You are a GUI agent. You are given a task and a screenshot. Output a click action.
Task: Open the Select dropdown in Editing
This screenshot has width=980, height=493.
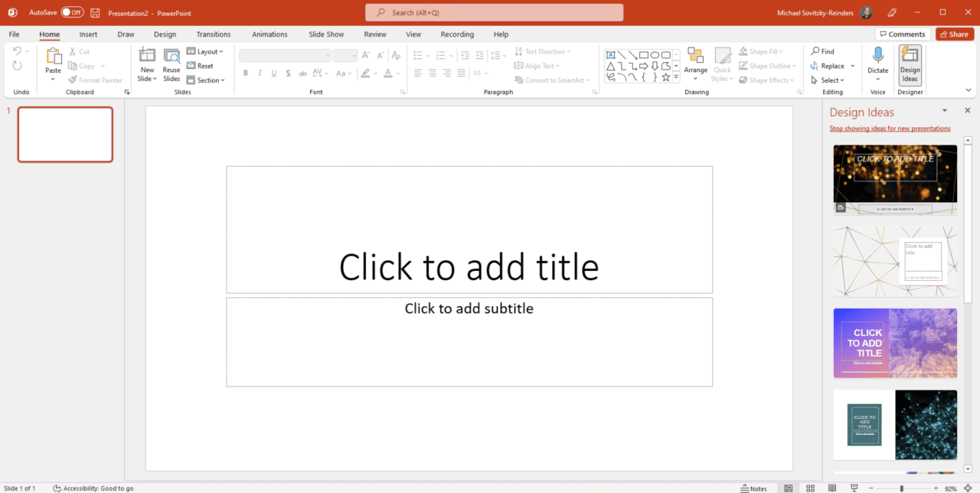pos(828,80)
